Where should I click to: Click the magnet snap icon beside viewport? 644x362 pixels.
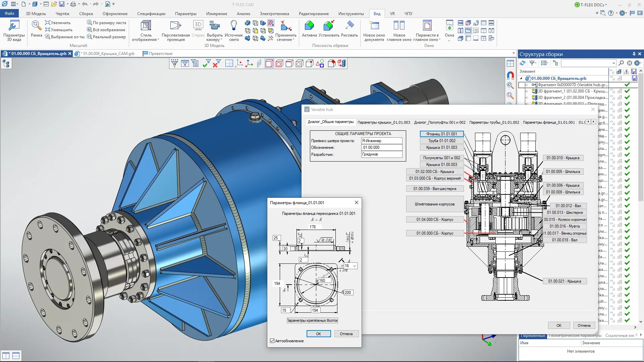pos(510,75)
